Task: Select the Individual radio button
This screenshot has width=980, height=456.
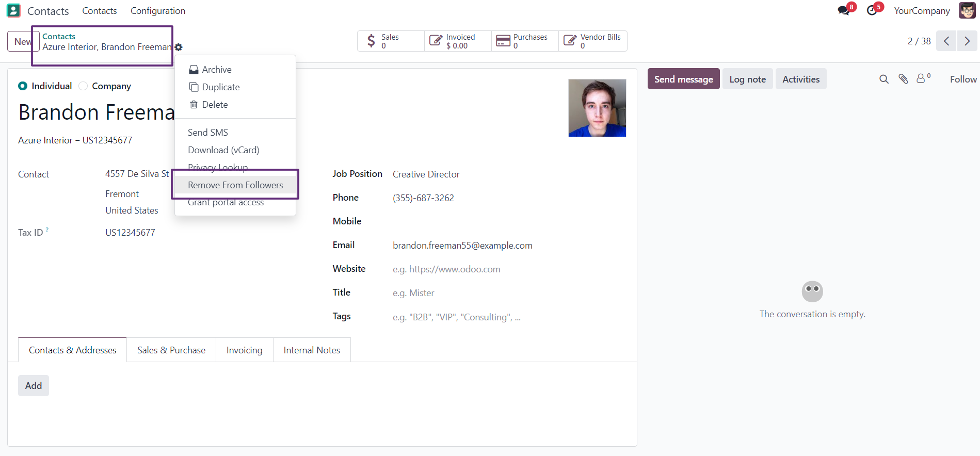Action: [23, 86]
